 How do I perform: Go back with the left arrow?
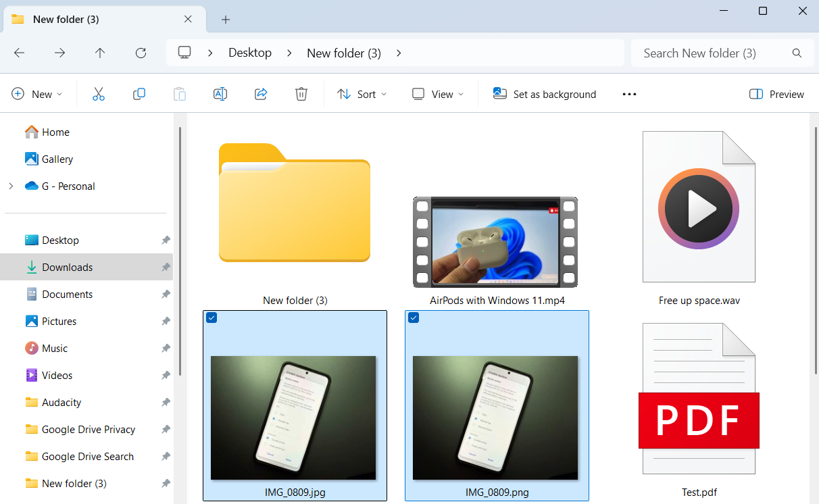[x=19, y=53]
